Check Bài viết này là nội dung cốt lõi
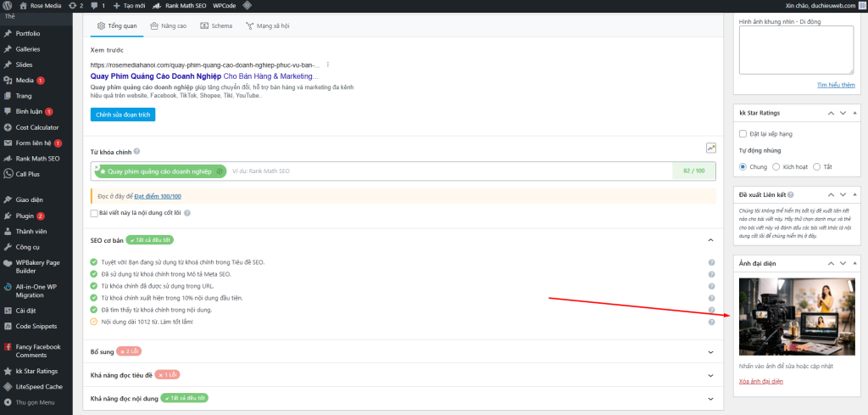 coord(95,213)
